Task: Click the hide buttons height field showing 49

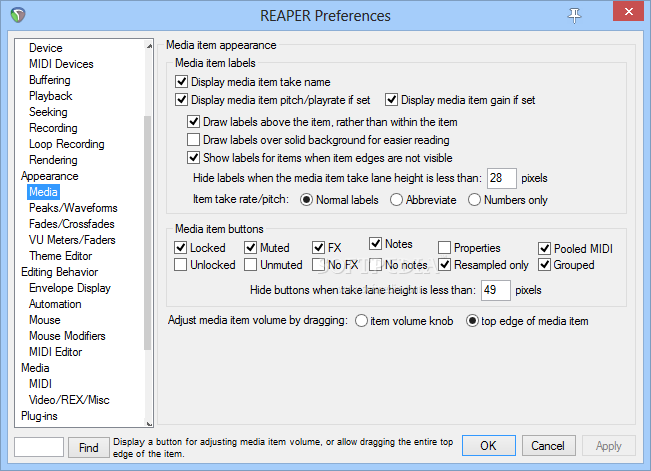Action: pyautogui.click(x=496, y=290)
